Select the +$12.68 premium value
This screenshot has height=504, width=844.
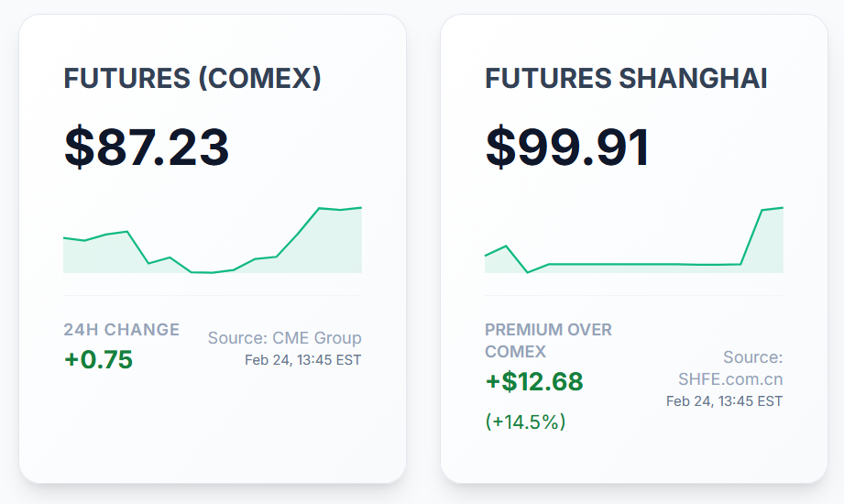pos(534,381)
